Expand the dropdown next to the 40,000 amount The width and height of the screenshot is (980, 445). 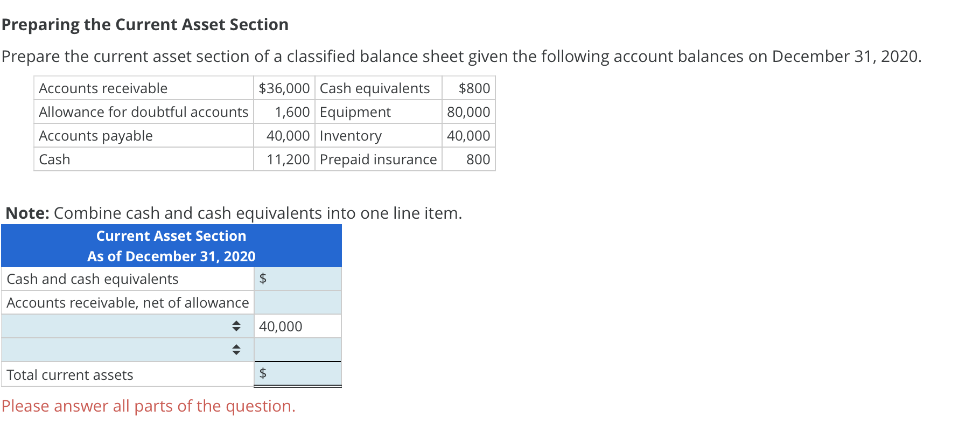pos(237,325)
